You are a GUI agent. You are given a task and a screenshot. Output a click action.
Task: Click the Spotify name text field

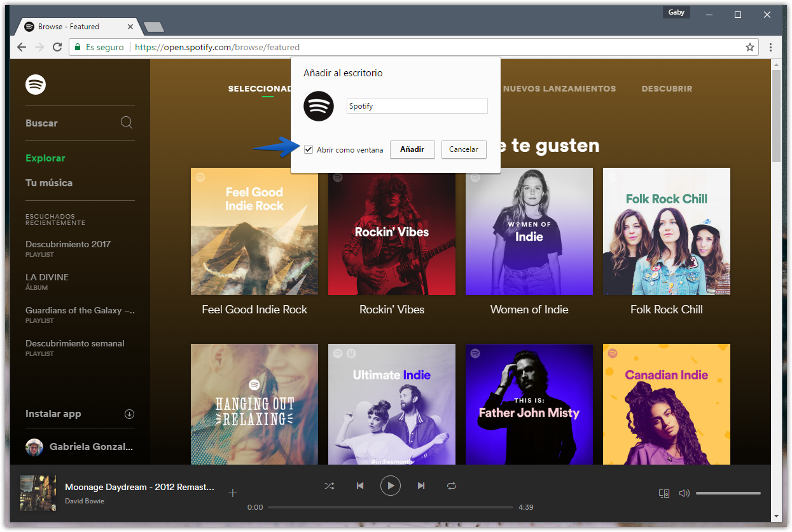(417, 106)
